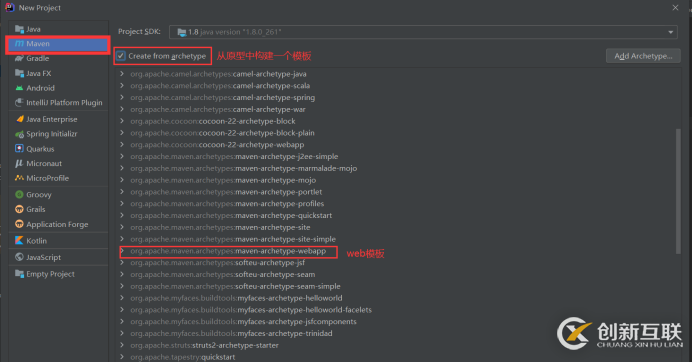Choose Kotlin project type label

click(36, 241)
